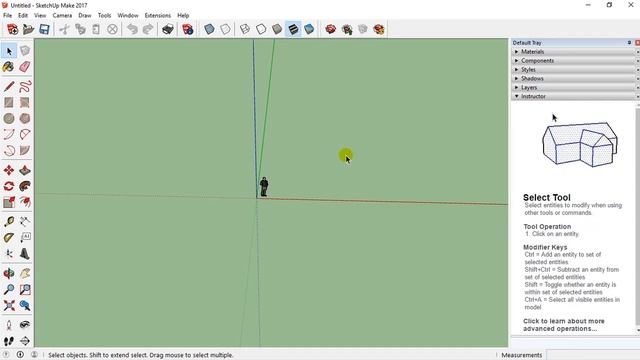640x360 pixels.
Task: Select the Select arrow tool
Action: click(x=9, y=51)
